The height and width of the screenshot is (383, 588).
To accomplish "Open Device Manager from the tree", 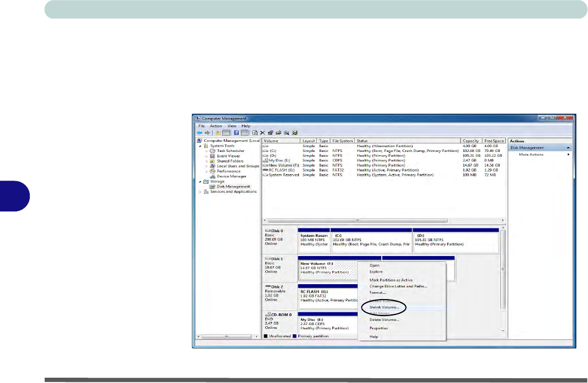I will (231, 176).
